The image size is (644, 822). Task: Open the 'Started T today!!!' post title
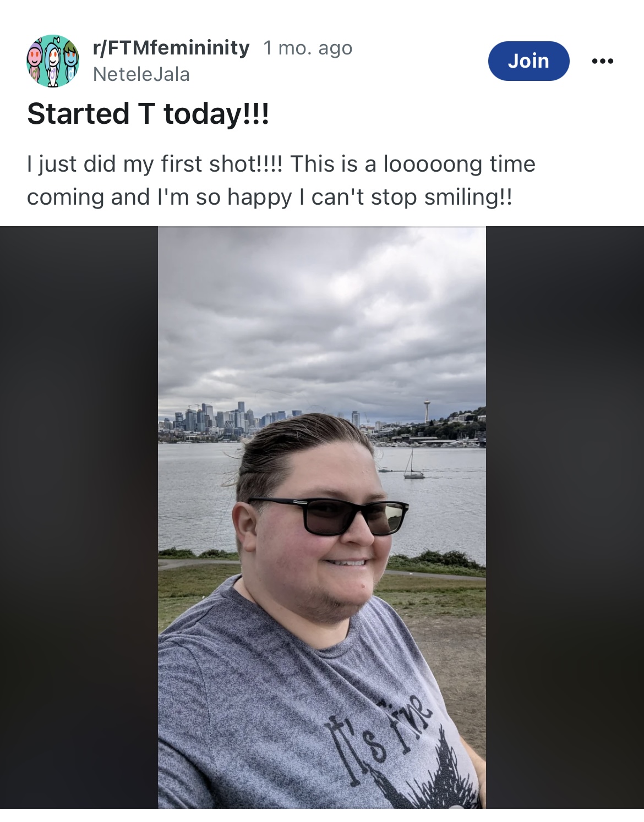[148, 114]
